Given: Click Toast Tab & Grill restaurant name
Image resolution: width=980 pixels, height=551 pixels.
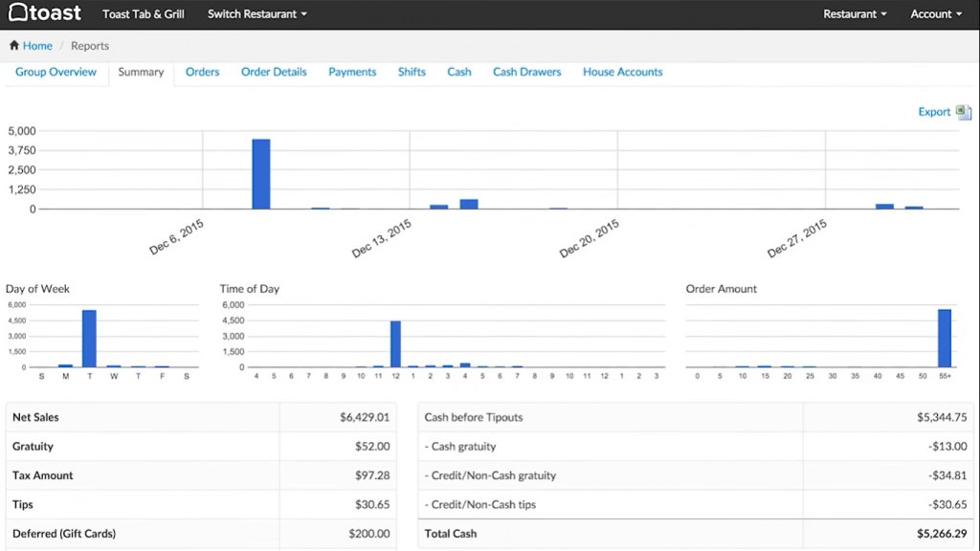Looking at the screenshot, I should 144,14.
